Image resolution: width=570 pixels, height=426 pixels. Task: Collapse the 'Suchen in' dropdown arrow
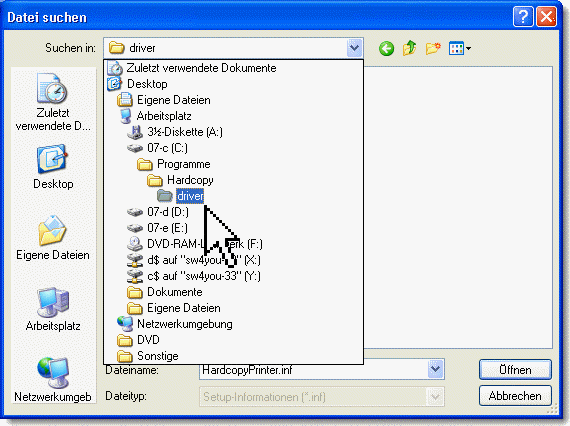click(354, 48)
